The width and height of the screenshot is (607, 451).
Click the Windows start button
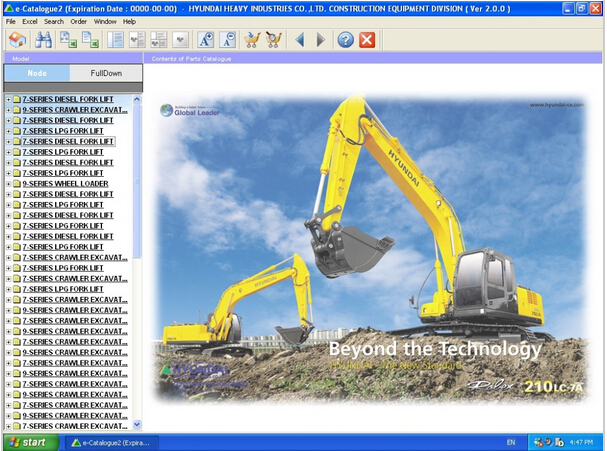click(31, 442)
